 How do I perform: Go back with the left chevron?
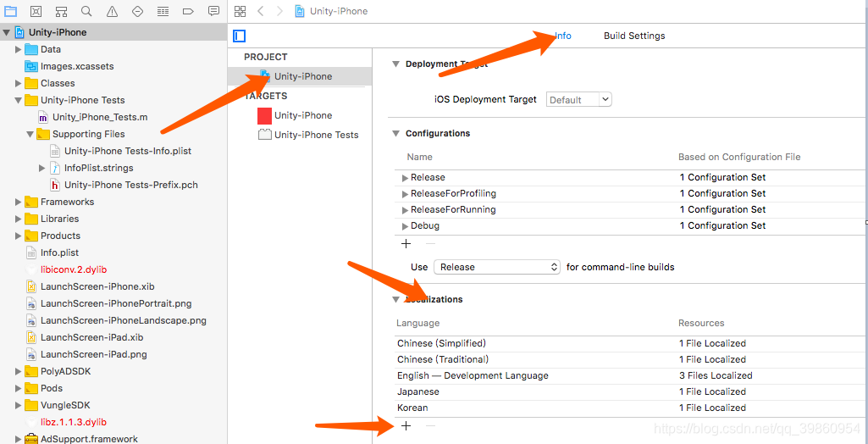click(x=261, y=11)
